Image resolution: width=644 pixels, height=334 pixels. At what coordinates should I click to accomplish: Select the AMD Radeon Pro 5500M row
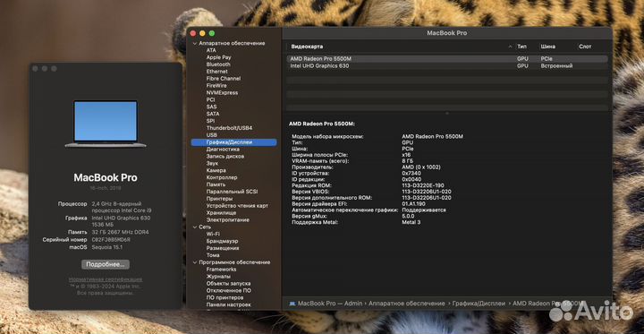(x=447, y=59)
